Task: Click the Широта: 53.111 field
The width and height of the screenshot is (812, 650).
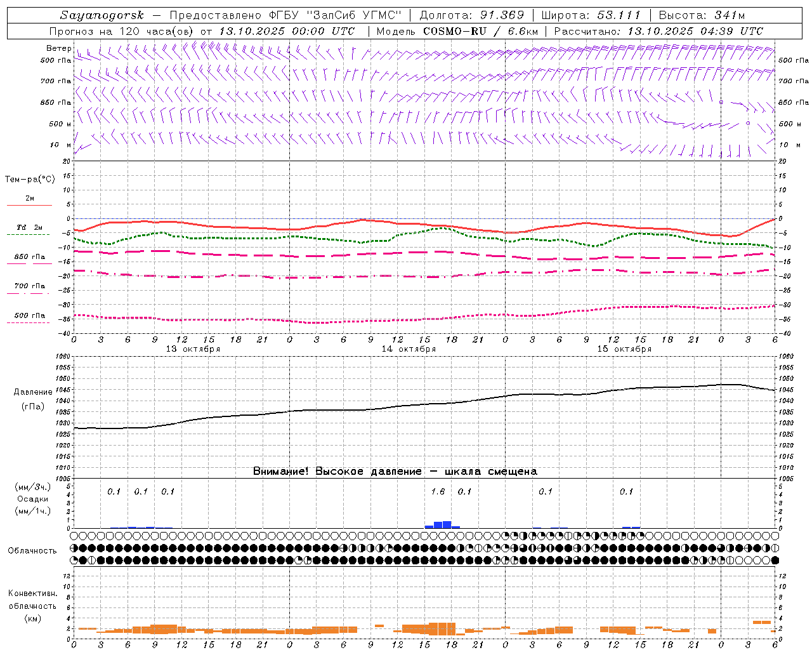Action: coord(591,15)
